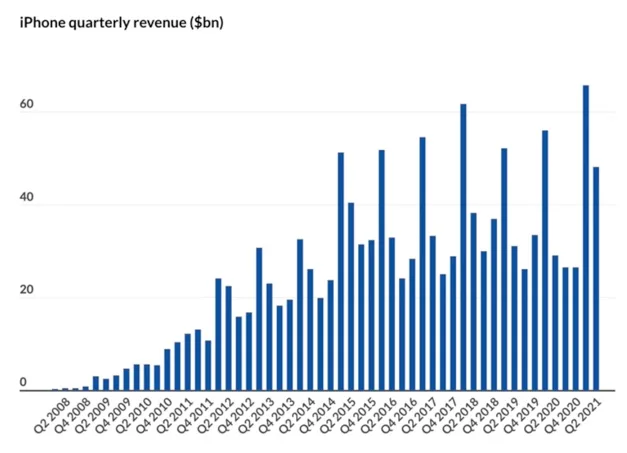627x453 pixels.
Task: Click the chart title 'iPhone quarterly revenue ($bn)'
Action: [122, 22]
